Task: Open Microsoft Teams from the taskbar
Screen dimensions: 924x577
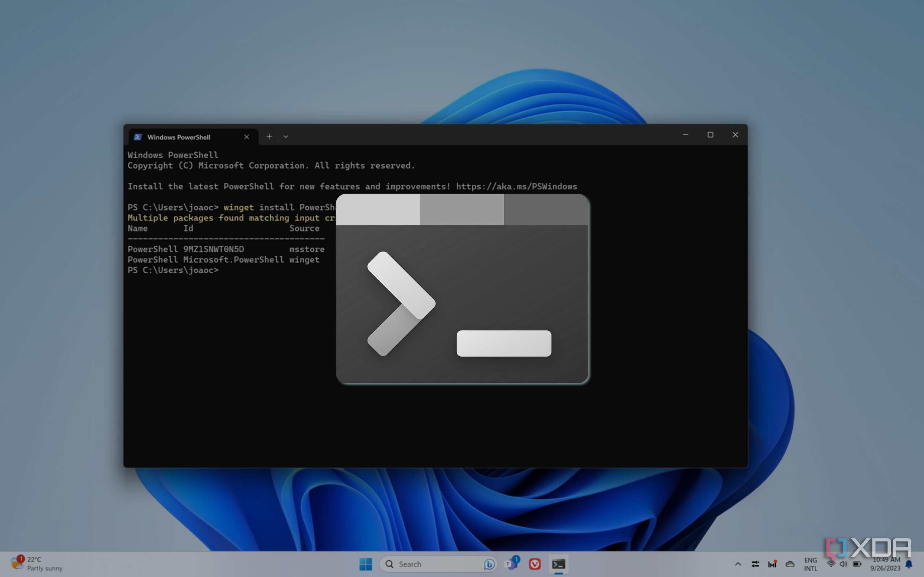Action: (511, 564)
